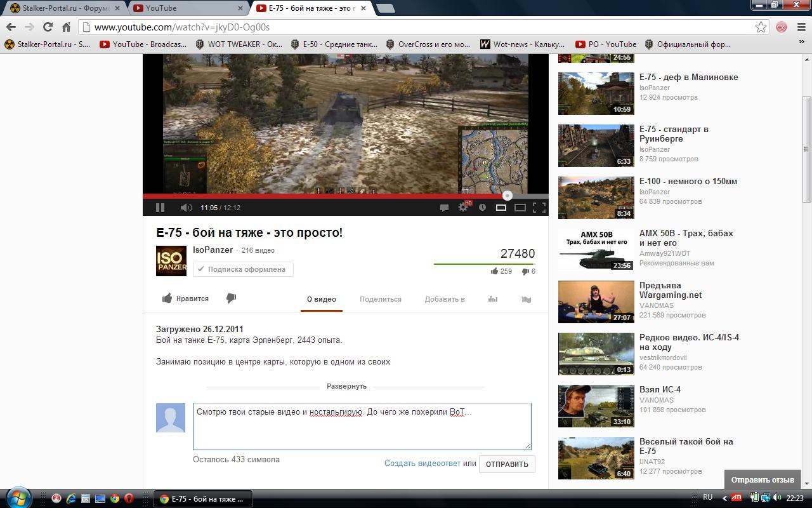Open the 'YouTube - Broadcas...' bookmark
This screenshot has height=508, width=812.
[x=143, y=44]
